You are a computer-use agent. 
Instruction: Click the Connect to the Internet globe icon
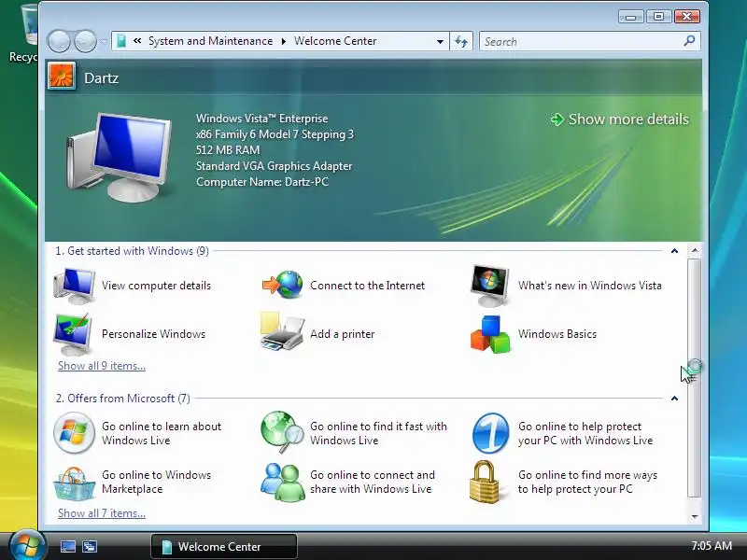(x=283, y=285)
